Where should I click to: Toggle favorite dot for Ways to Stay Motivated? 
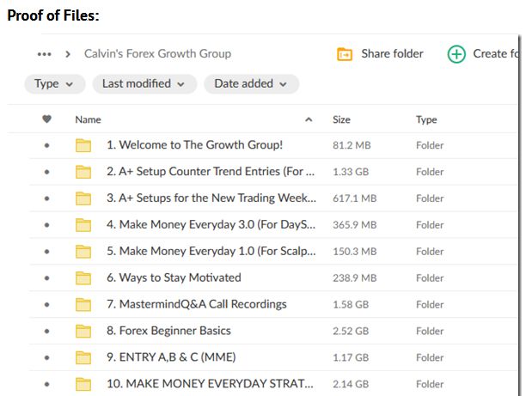click(x=46, y=278)
